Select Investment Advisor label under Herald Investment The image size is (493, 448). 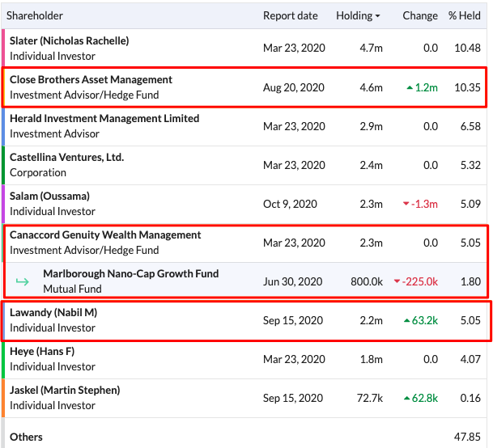coord(54,134)
